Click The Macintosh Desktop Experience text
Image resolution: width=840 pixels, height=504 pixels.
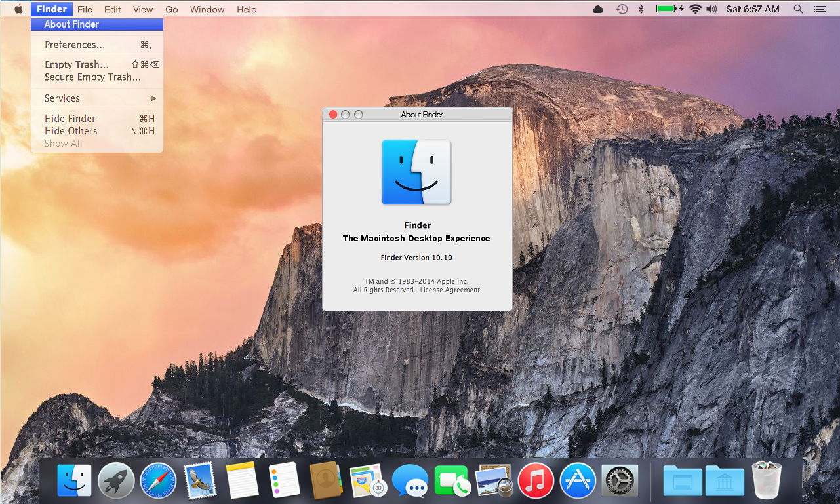(x=416, y=238)
